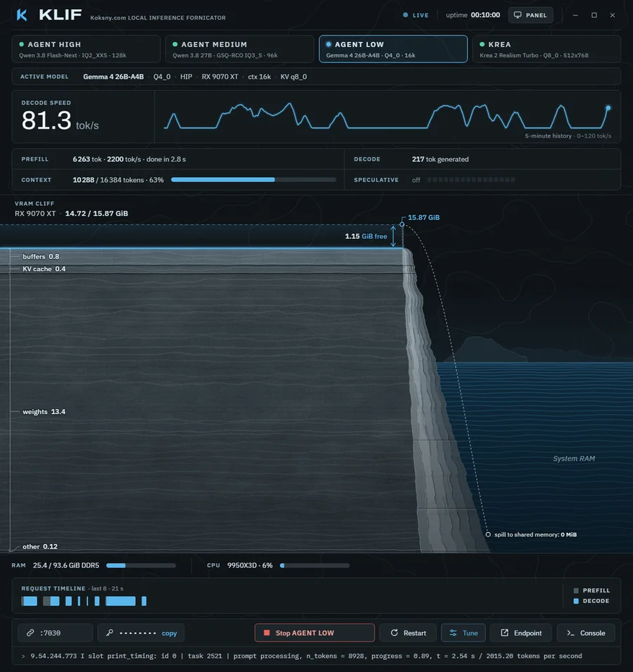Click the CPU usage bar
The width and height of the screenshot is (633, 672).
[x=315, y=565]
